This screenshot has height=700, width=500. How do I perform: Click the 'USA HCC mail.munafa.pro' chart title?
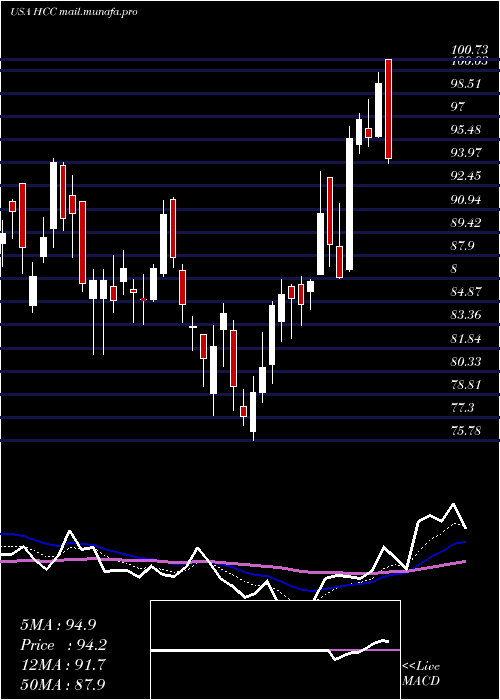pyautogui.click(x=74, y=12)
